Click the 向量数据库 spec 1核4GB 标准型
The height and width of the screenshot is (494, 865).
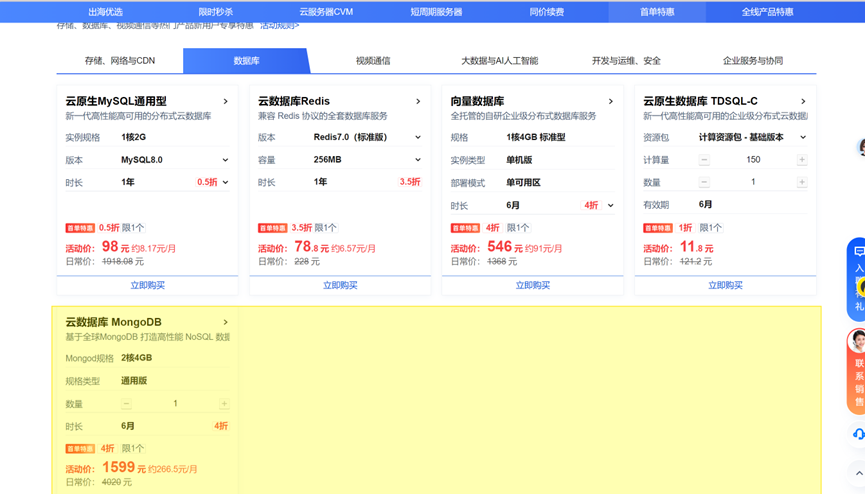click(x=536, y=137)
